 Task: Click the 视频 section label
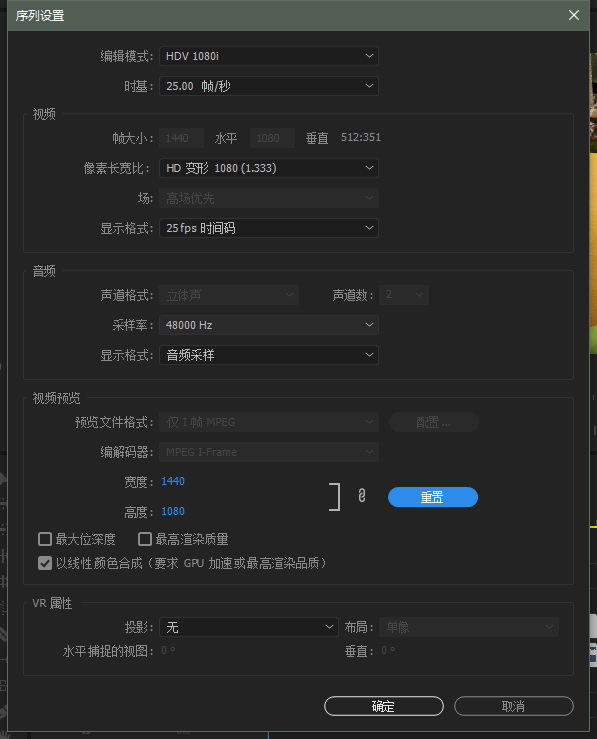click(x=44, y=114)
